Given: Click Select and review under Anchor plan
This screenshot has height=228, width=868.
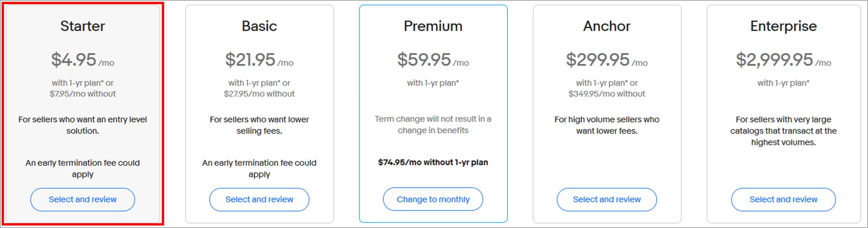Looking at the screenshot, I should pyautogui.click(x=607, y=200).
